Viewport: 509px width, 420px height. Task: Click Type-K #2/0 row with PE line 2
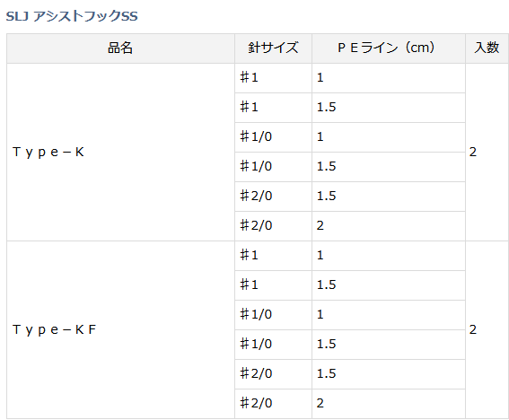pyautogui.click(x=350, y=226)
